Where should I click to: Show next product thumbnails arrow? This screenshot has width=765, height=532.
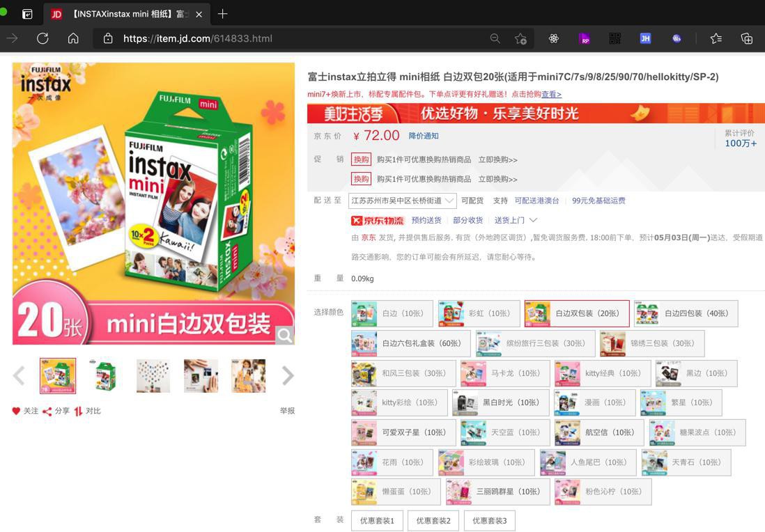[x=288, y=376]
